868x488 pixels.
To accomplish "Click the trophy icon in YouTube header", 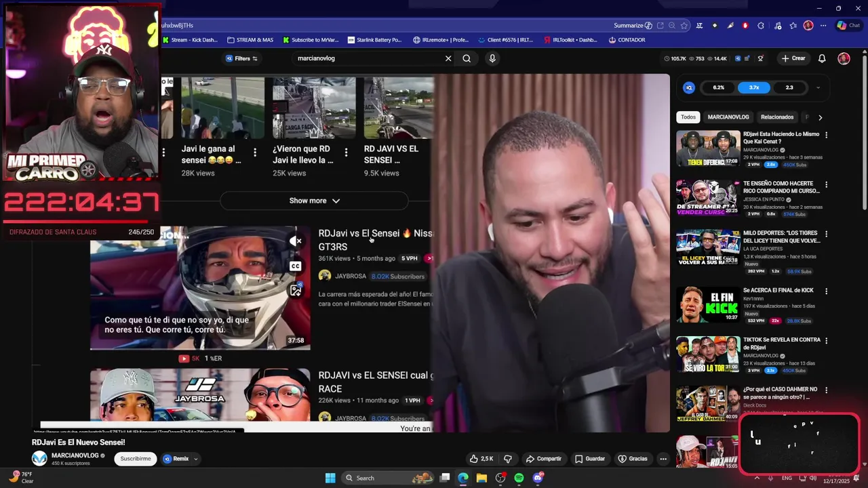I will click(x=761, y=58).
